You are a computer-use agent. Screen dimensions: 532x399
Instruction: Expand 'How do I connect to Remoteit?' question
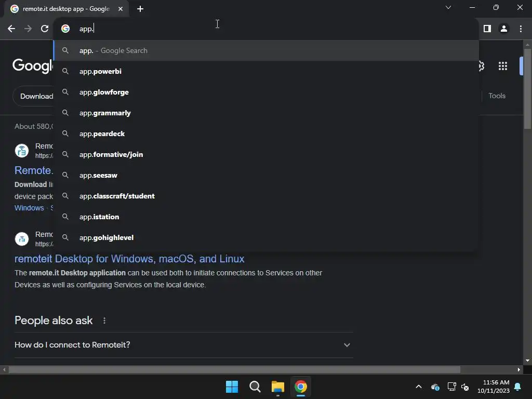184,345
